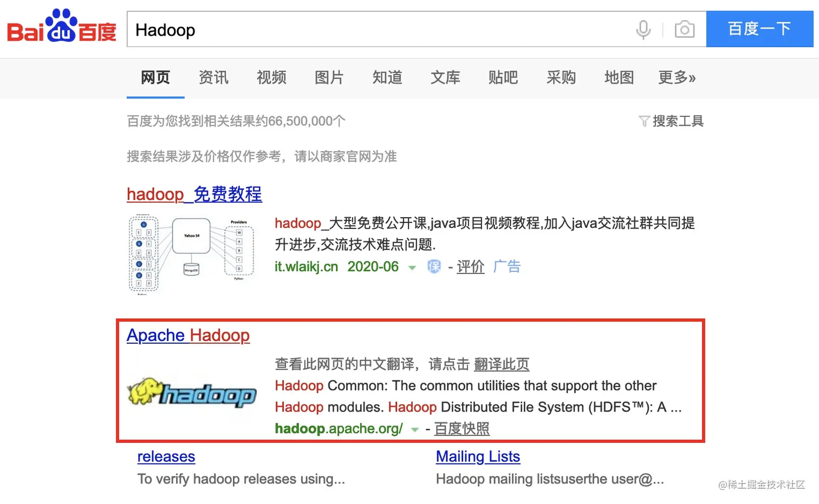The image size is (819, 504).
Task: Switch to the 资讯 tab
Action: (213, 77)
